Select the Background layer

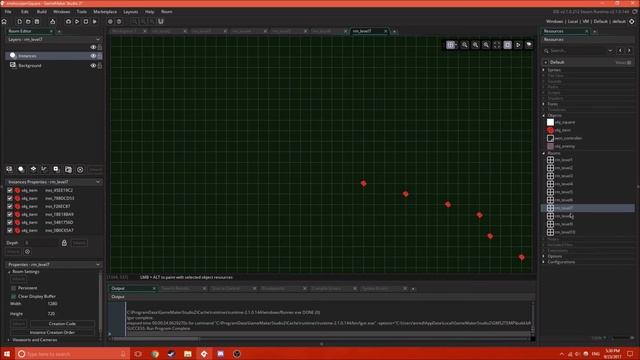click(x=54, y=66)
